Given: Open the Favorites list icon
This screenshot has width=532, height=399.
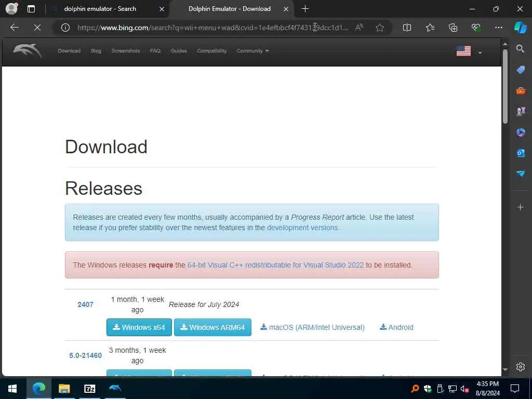Looking at the screenshot, I should [x=430, y=28].
